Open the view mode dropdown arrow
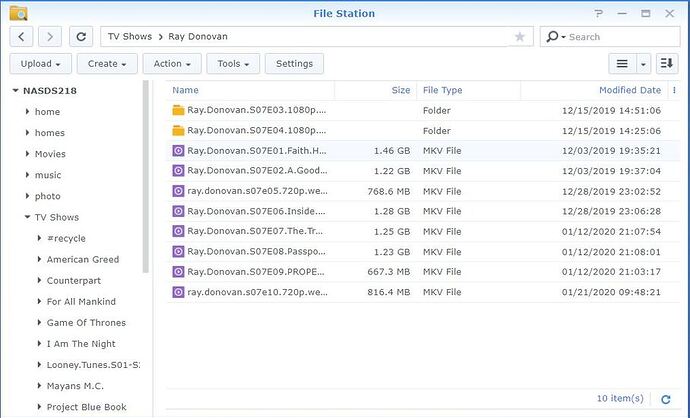The image size is (690, 418). [x=643, y=64]
